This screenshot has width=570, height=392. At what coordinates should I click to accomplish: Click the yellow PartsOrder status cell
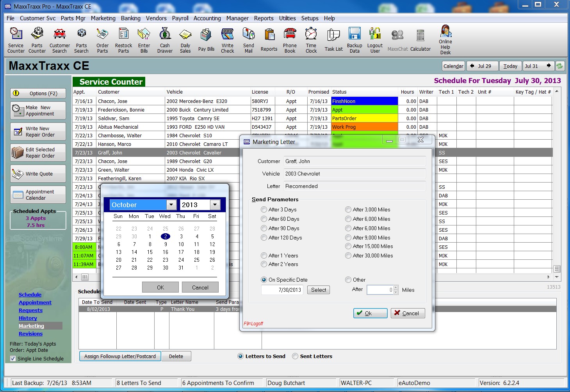[x=364, y=118]
